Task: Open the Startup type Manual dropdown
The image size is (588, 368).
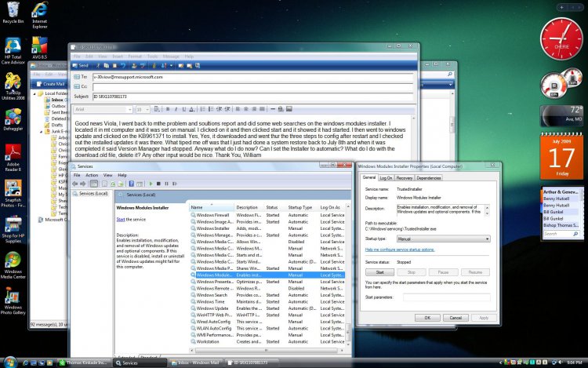Action: pyautogui.click(x=443, y=239)
